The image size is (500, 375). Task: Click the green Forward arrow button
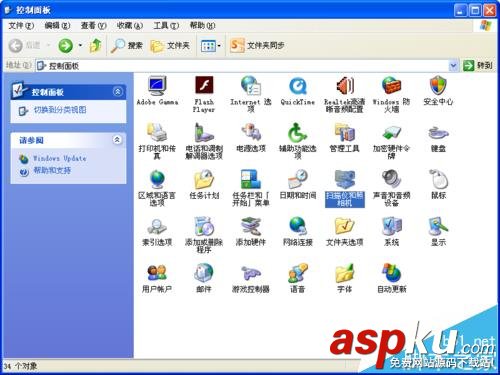[x=65, y=46]
